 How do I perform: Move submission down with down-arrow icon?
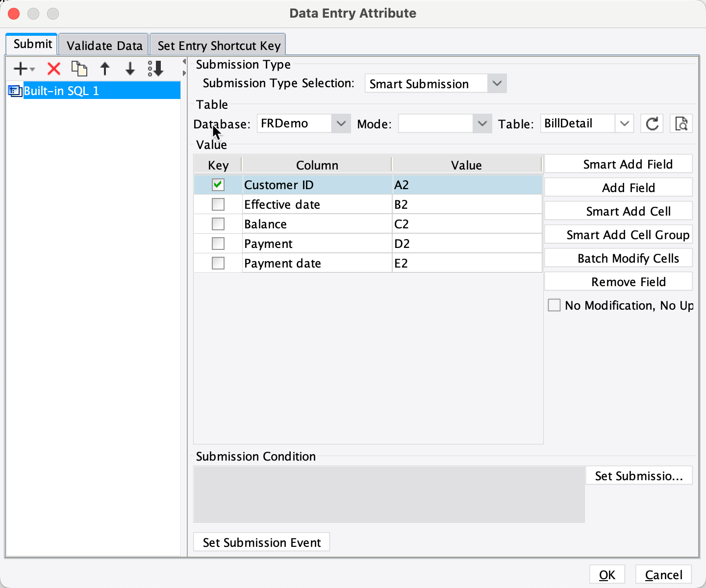tap(130, 69)
